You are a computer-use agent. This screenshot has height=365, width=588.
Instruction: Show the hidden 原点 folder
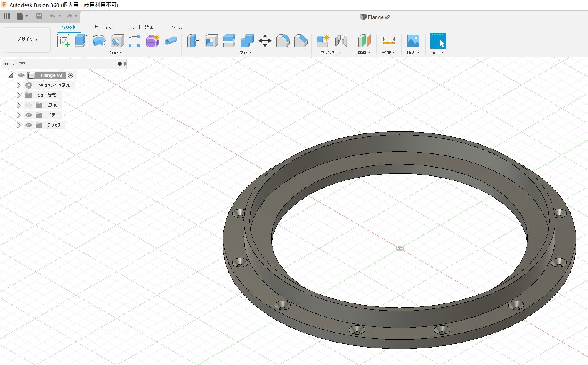(29, 105)
